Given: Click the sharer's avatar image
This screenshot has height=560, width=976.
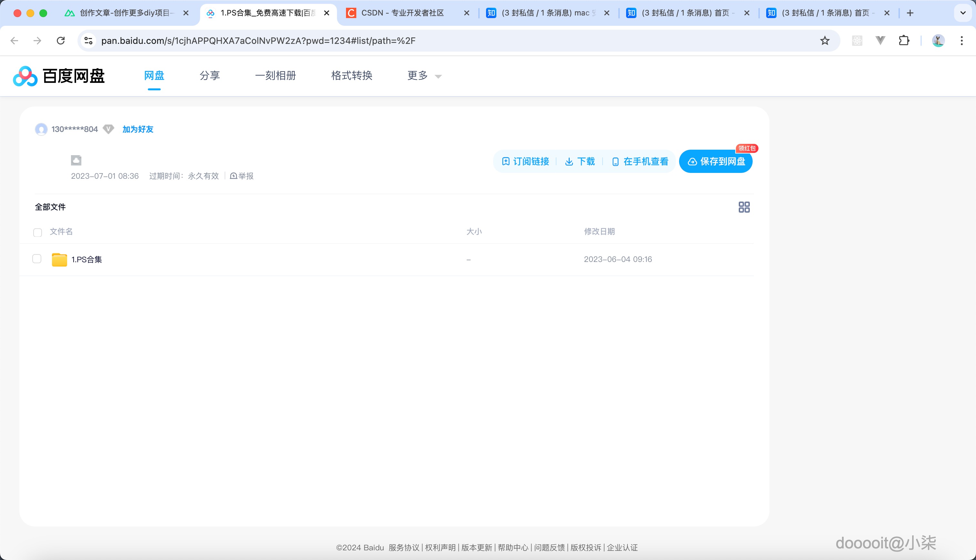Looking at the screenshot, I should pyautogui.click(x=41, y=129).
